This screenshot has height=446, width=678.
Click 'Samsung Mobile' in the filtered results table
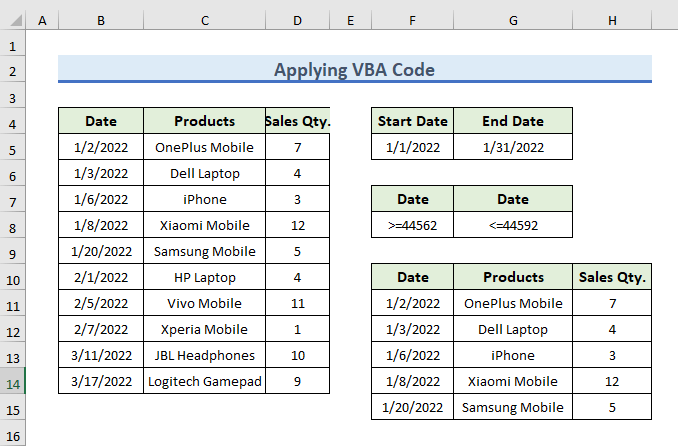coord(513,407)
